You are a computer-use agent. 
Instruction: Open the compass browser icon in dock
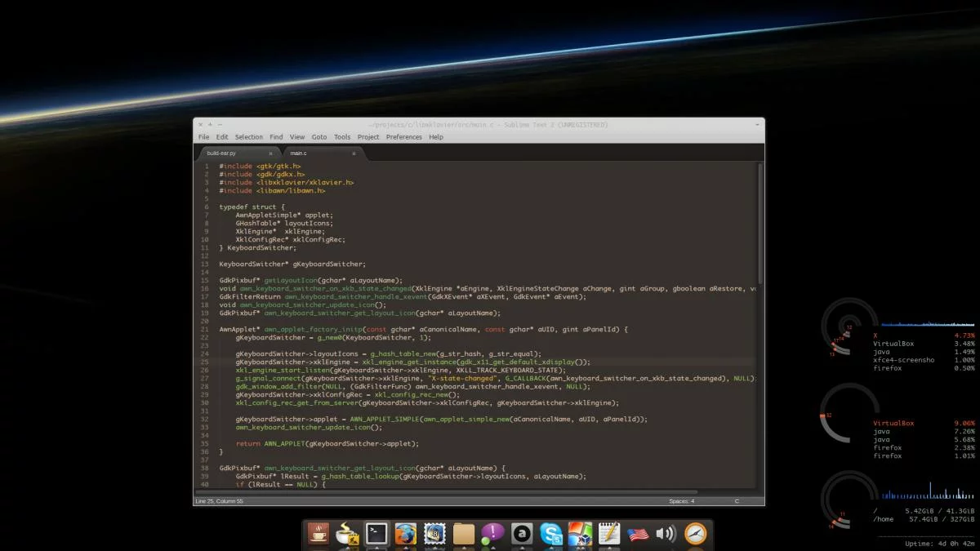[x=695, y=534]
